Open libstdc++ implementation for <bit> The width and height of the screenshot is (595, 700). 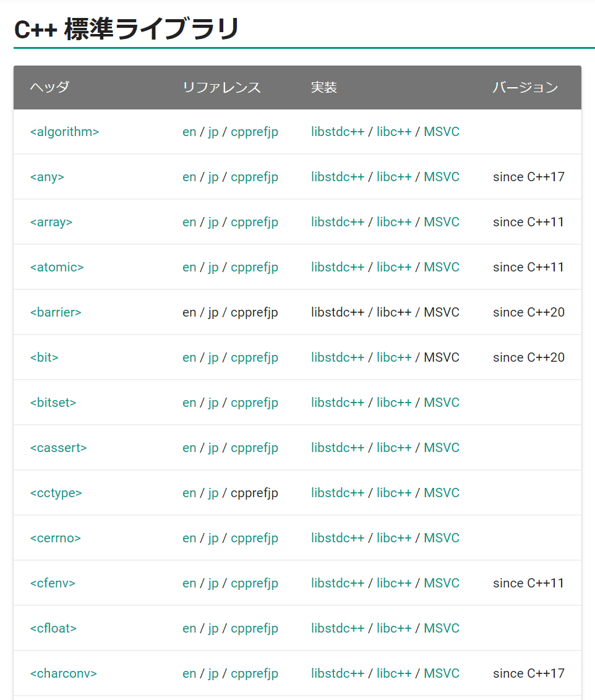[x=338, y=357]
